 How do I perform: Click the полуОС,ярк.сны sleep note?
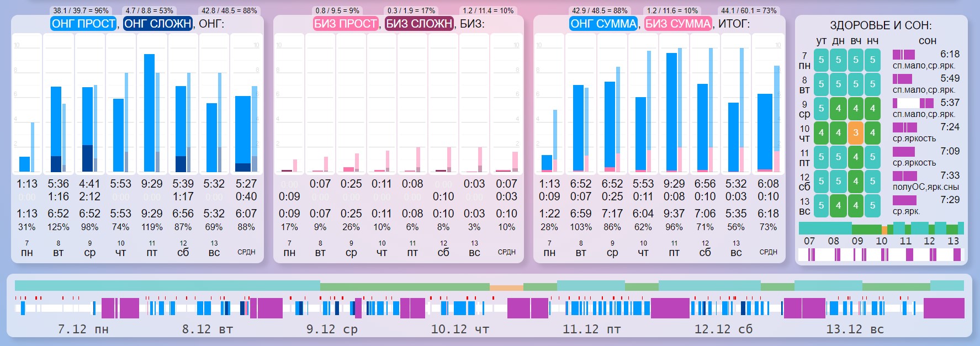[925, 187]
